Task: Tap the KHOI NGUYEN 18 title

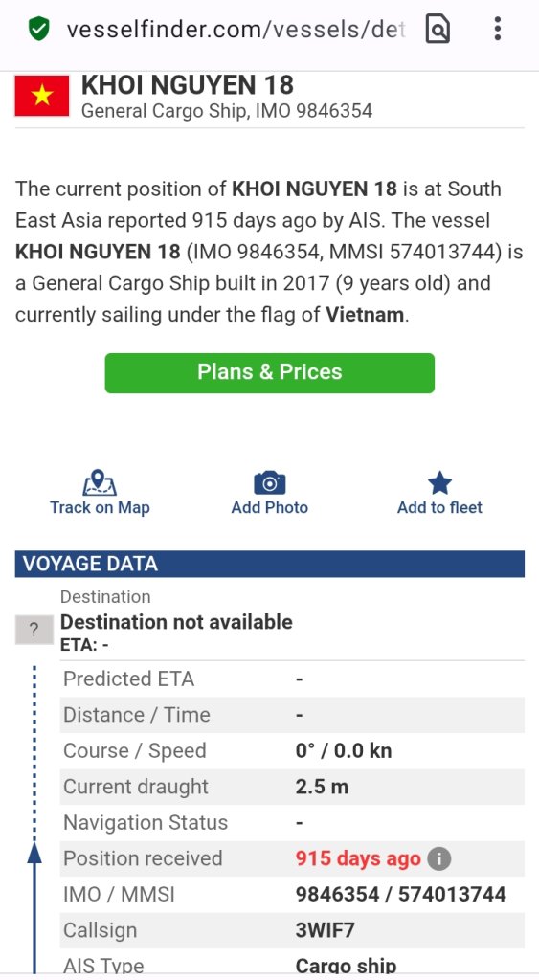Action: tap(188, 85)
